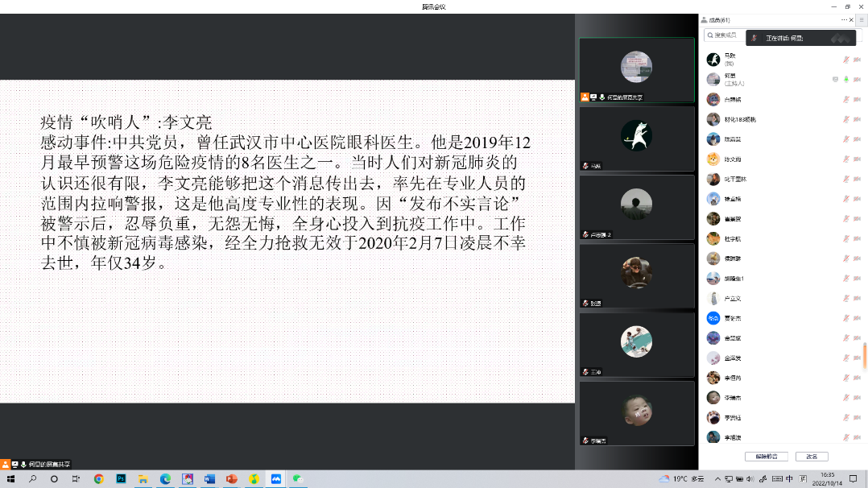868x488 pixels.
Task: Click the member list scrollbar thumb
Action: (x=865, y=354)
